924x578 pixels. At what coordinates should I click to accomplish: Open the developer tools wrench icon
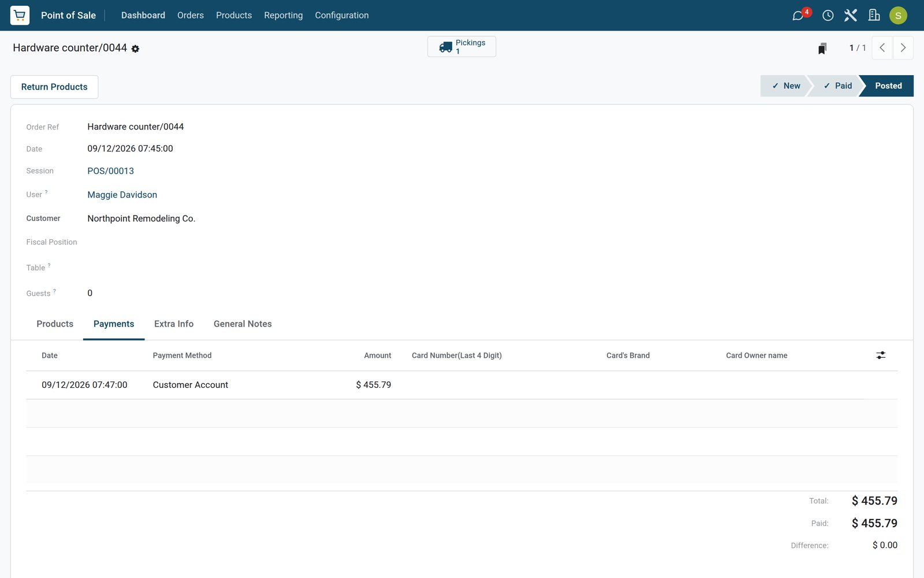(x=851, y=15)
